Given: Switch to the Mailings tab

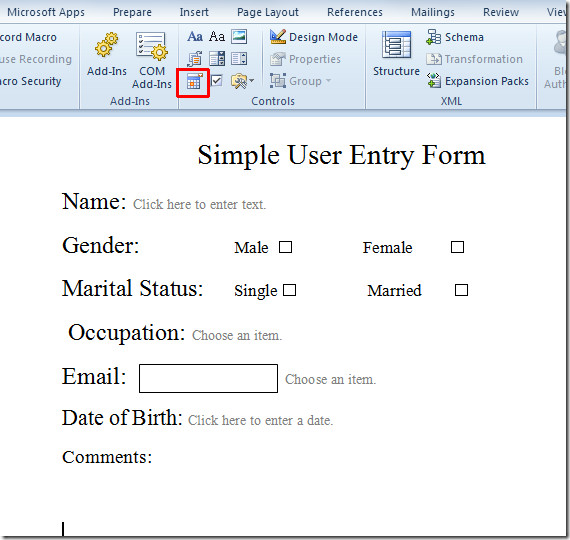Looking at the screenshot, I should point(433,12).
